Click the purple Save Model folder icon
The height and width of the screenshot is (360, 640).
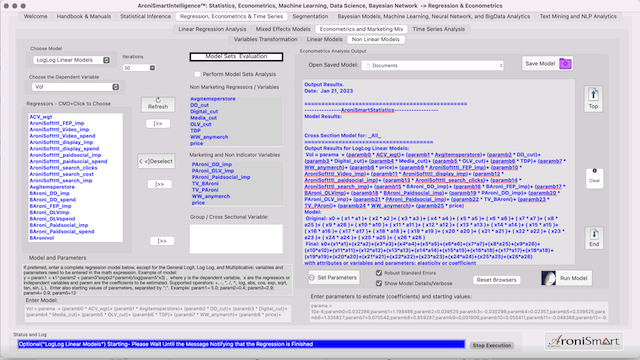(x=565, y=64)
